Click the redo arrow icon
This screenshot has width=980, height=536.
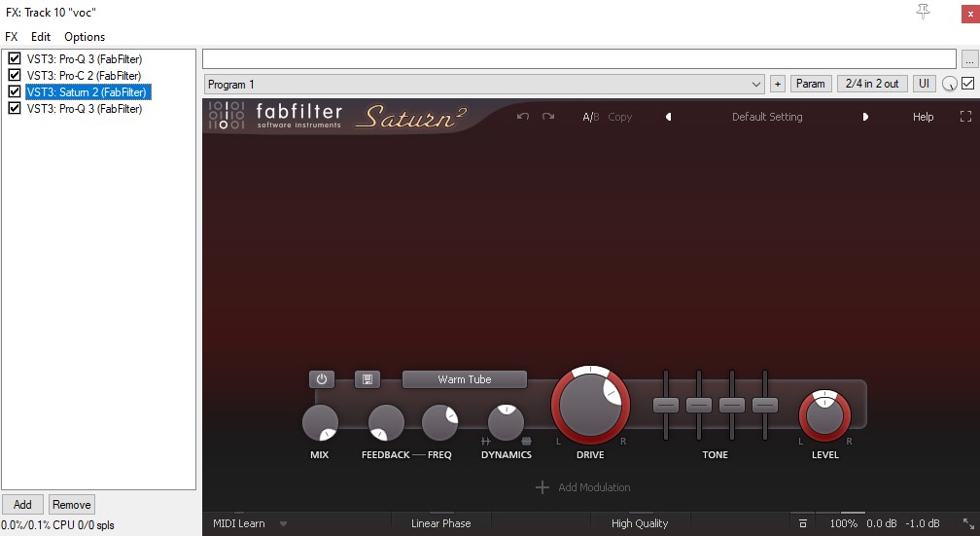pos(548,117)
